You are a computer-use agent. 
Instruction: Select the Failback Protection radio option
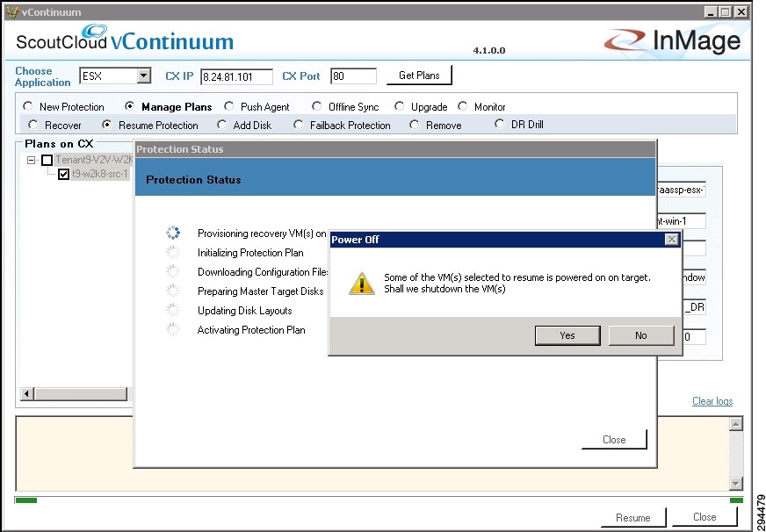(298, 125)
